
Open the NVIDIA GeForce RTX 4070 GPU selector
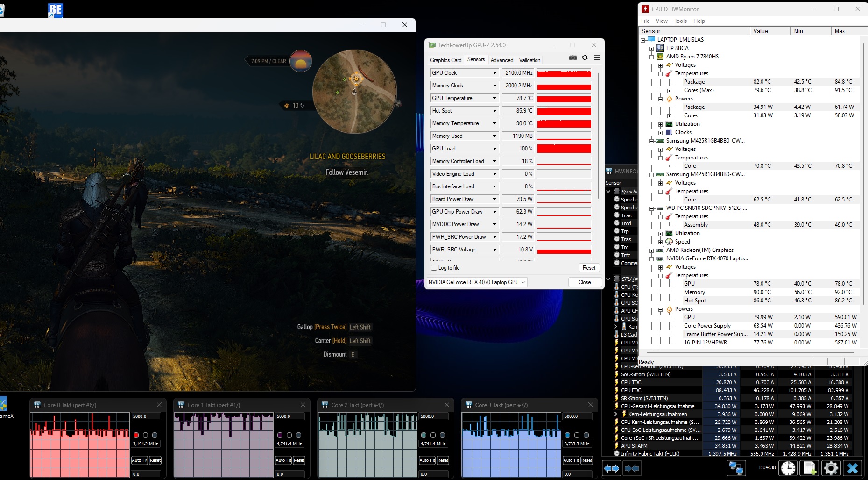477,282
